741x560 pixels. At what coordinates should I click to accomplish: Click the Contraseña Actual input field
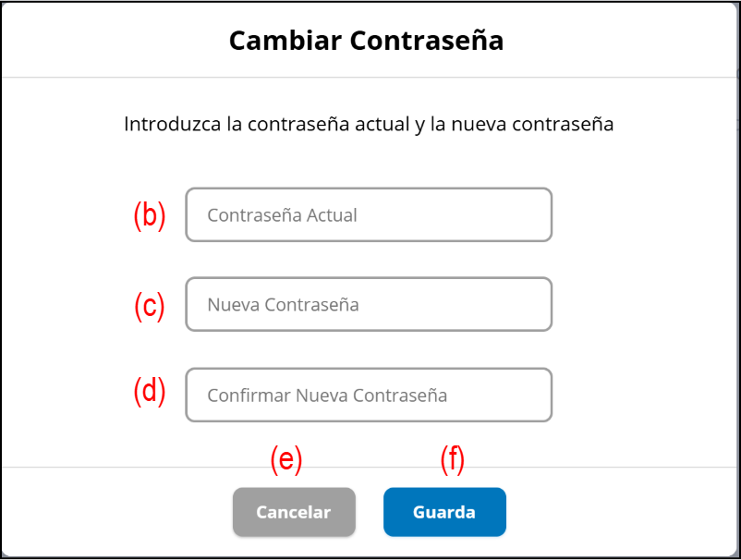(x=369, y=215)
